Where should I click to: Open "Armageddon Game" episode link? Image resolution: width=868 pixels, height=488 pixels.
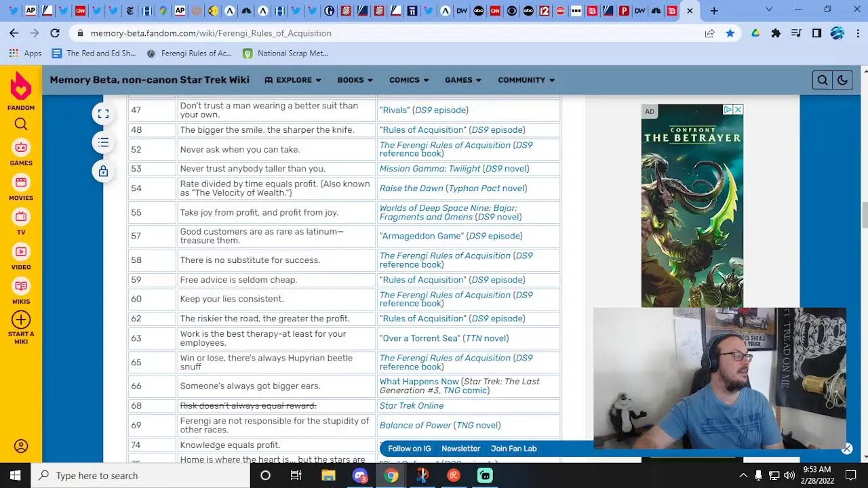tap(422, 236)
